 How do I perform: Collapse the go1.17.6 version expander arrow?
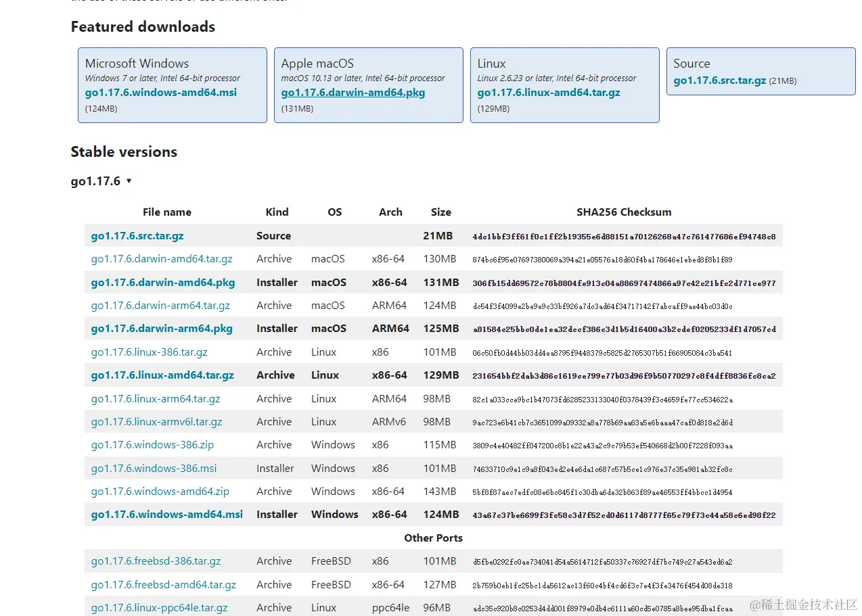point(129,181)
